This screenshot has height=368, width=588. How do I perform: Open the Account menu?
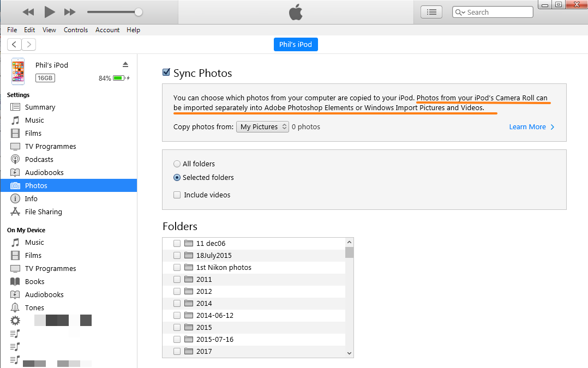[x=107, y=30]
